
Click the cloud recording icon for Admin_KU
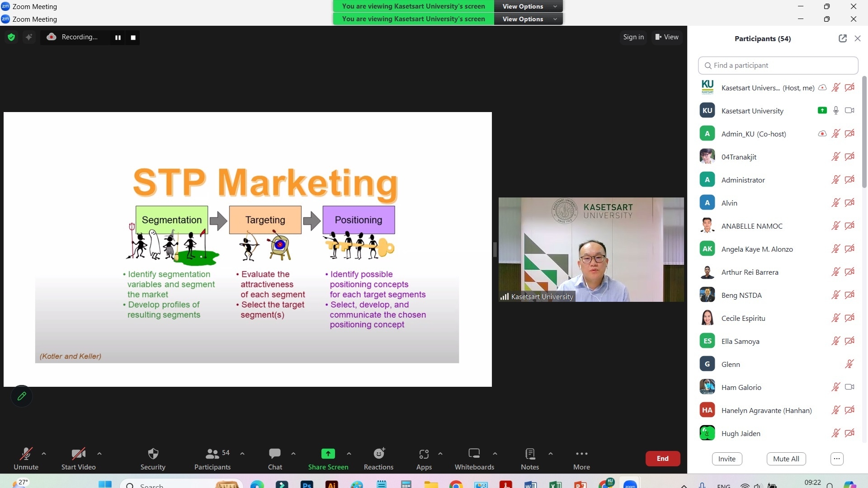click(822, 133)
